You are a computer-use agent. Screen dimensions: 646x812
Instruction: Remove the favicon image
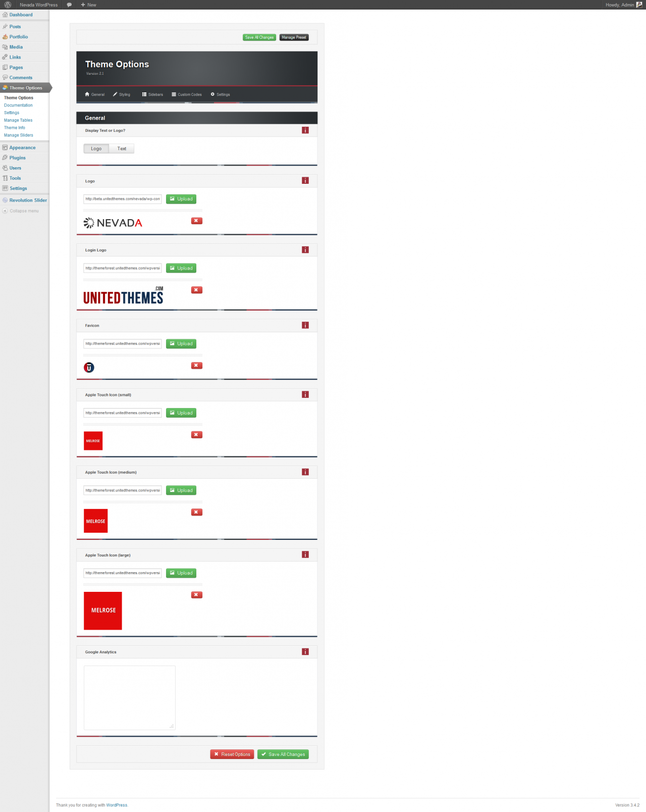point(196,366)
